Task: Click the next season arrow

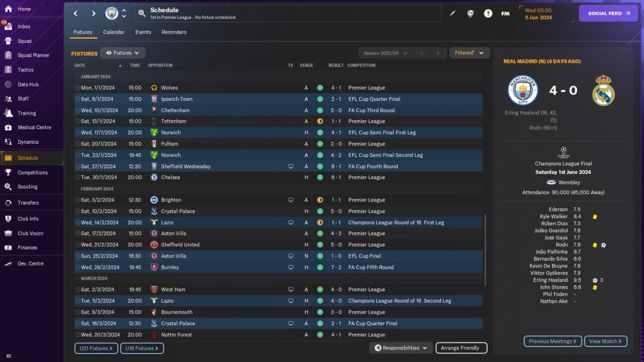Action: tap(438, 53)
